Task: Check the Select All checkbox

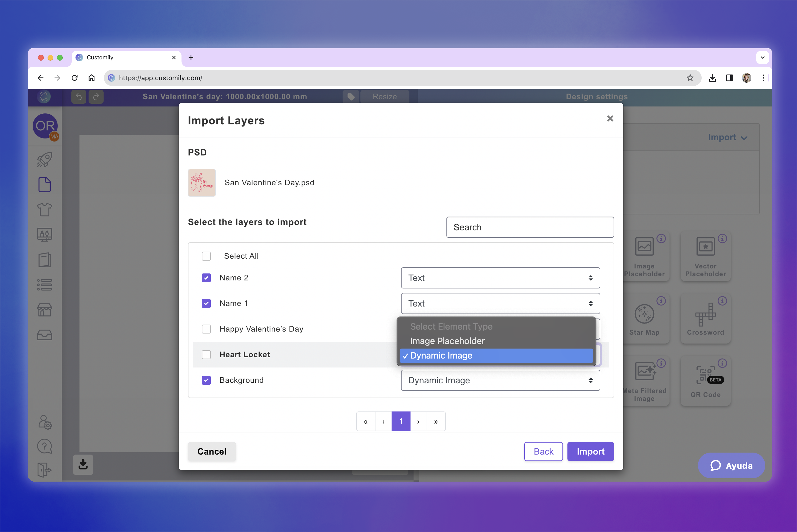Action: pyautogui.click(x=206, y=256)
